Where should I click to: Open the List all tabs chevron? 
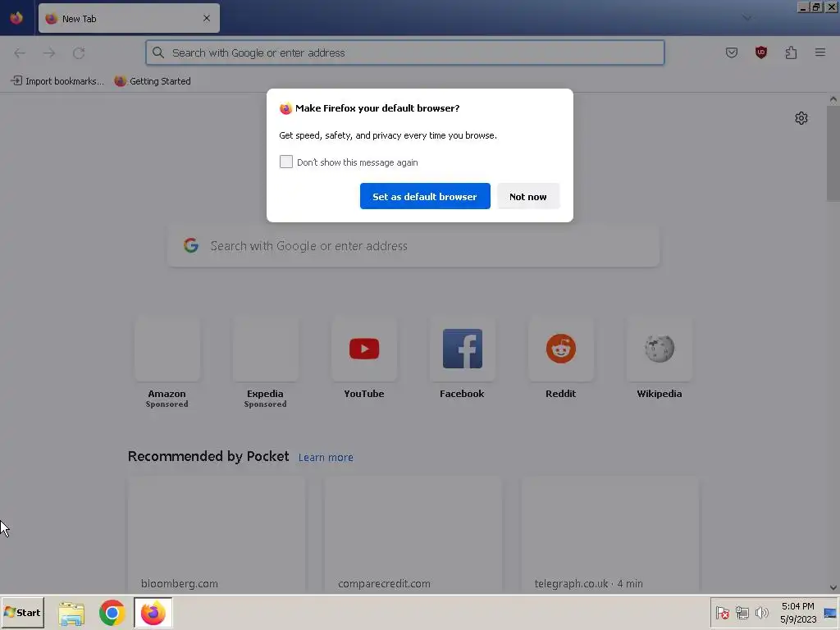746,18
